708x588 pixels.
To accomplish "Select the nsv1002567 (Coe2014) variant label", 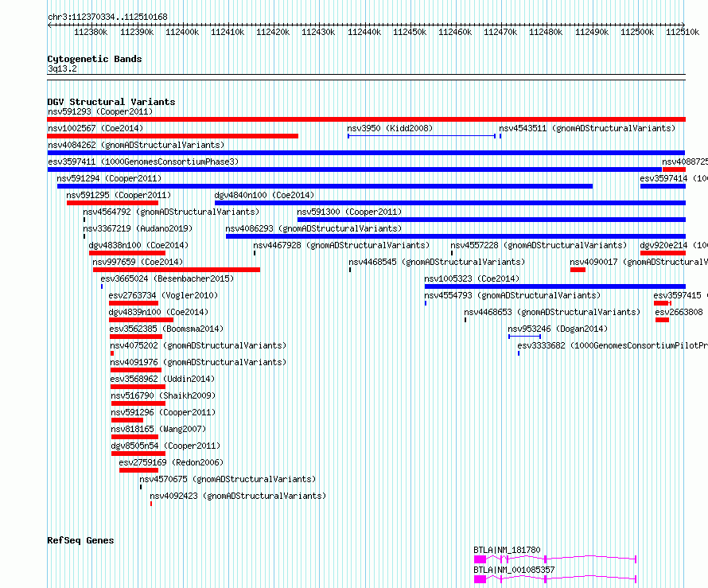I will click(x=95, y=128).
